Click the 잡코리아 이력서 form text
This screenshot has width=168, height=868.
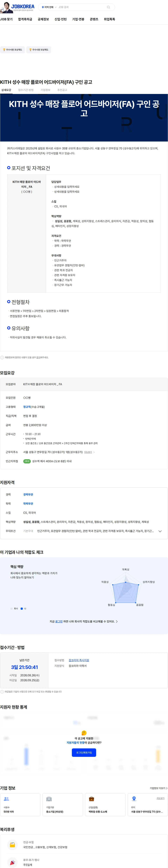pos(78,666)
